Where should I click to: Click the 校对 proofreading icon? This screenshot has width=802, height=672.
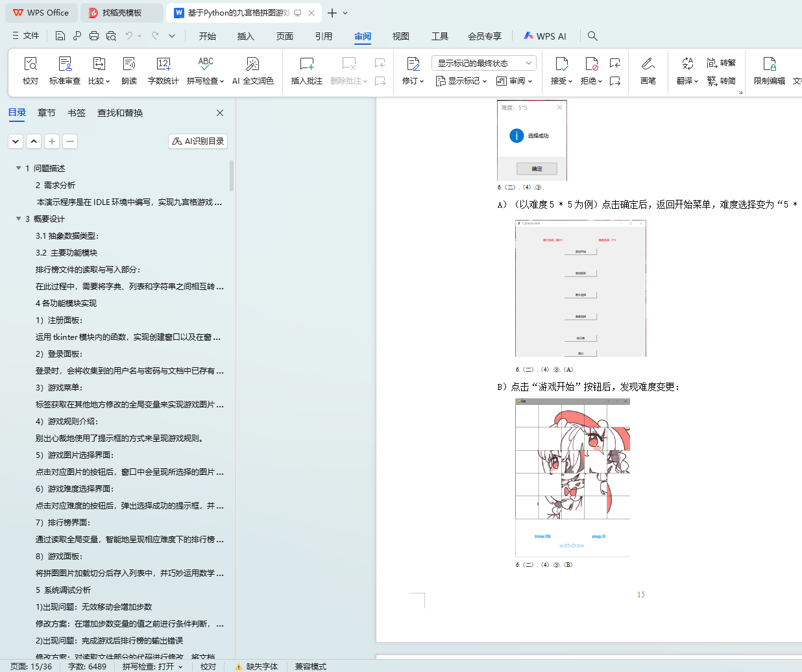[30, 71]
